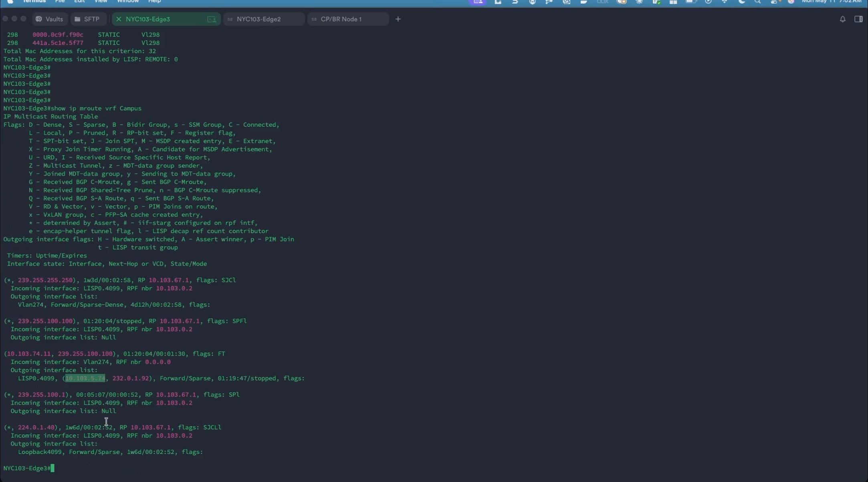This screenshot has width=868, height=482.
Task: Switch to the NYC103-Edge2 tab
Action: tap(264, 19)
